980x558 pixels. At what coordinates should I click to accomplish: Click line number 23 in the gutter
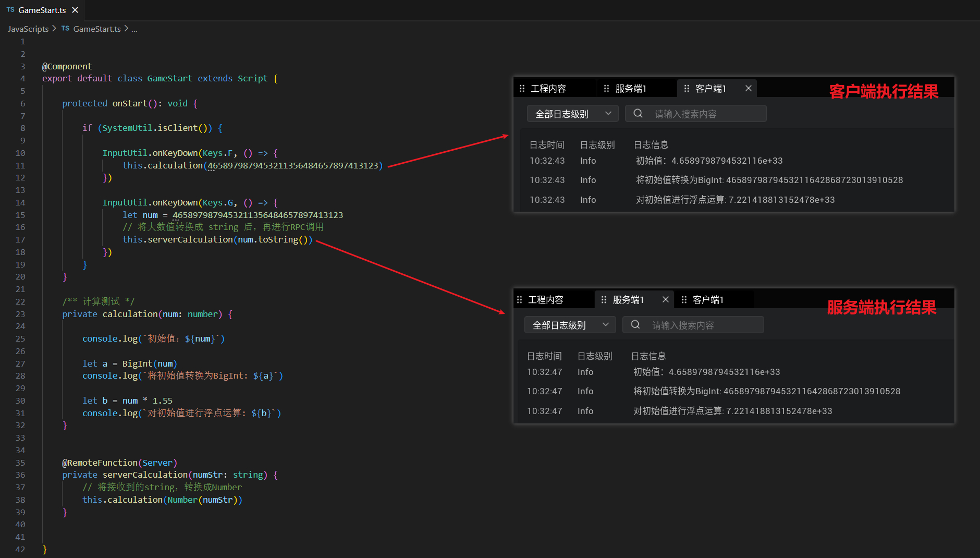20,314
